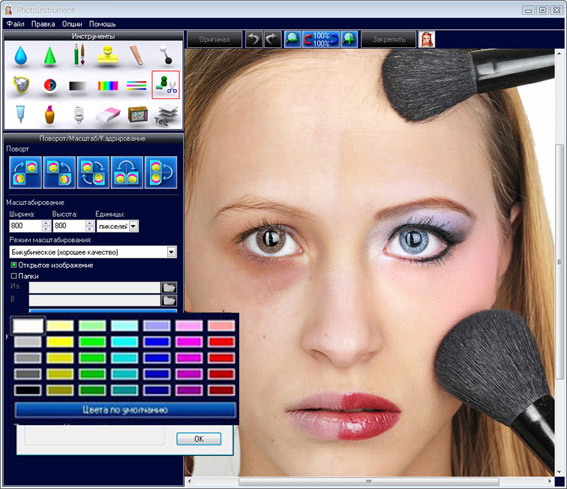
Task: Increase width value with stepper arrow
Action: pyautogui.click(x=46, y=224)
